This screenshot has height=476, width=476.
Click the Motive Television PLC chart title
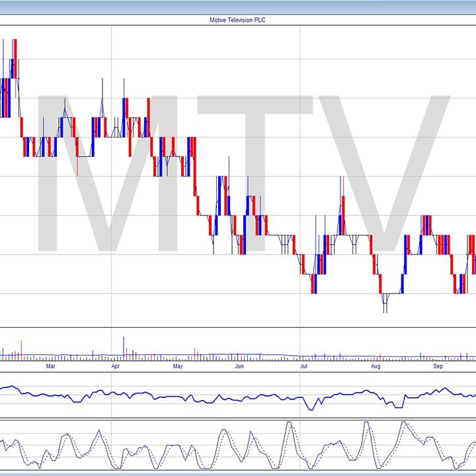[237, 20]
